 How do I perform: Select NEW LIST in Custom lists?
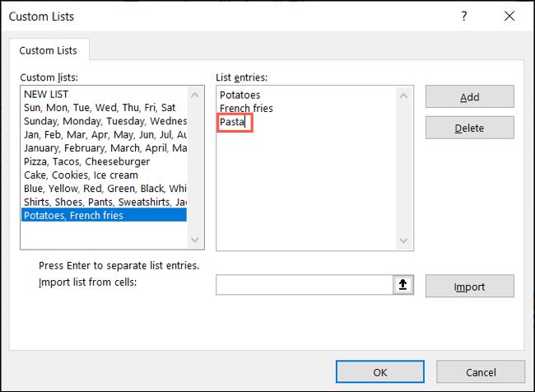tap(46, 95)
